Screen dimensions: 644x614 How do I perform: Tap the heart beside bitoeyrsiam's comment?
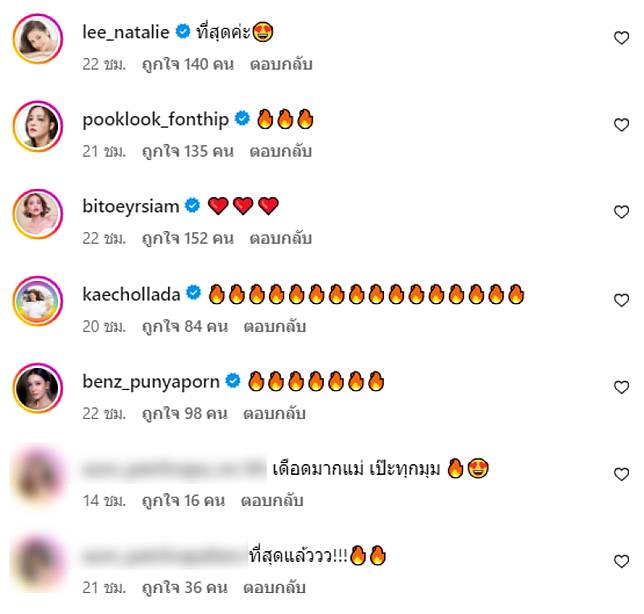coord(621,212)
